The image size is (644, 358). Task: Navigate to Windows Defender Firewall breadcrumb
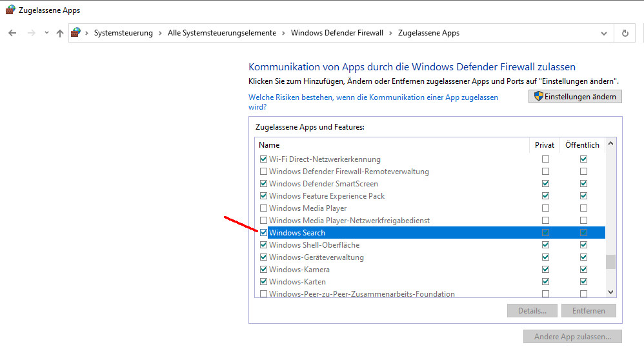click(337, 33)
